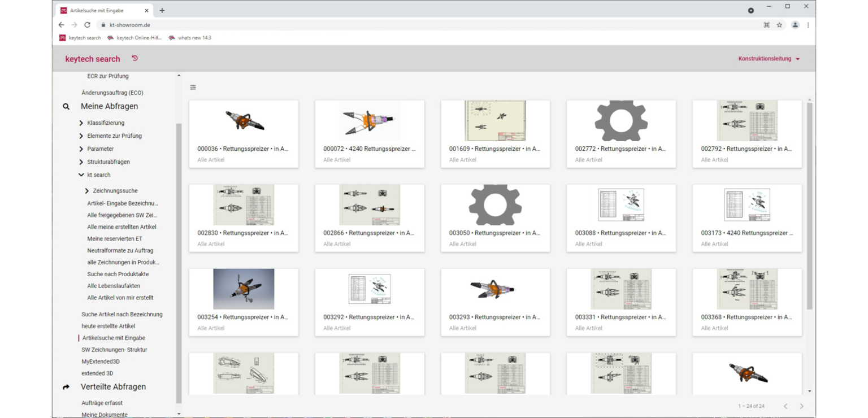Collapse the kt search tree node
868x418 pixels.
tap(81, 175)
